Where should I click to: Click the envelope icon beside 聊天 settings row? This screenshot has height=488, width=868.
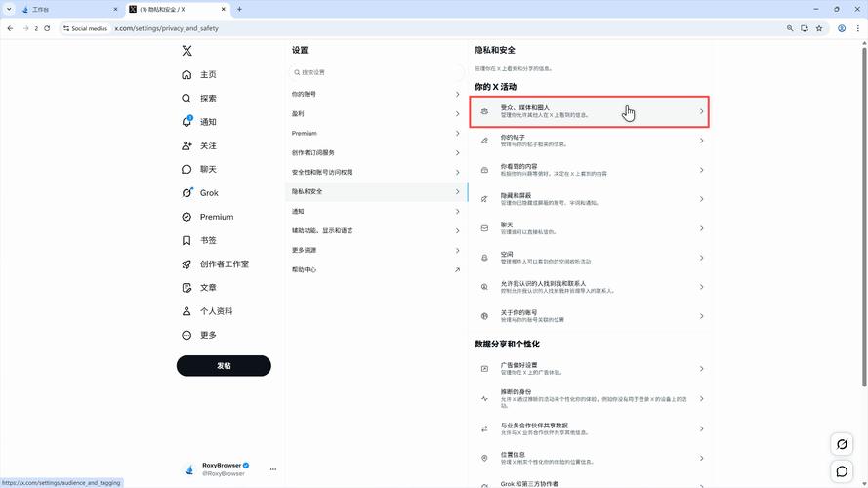pos(484,228)
